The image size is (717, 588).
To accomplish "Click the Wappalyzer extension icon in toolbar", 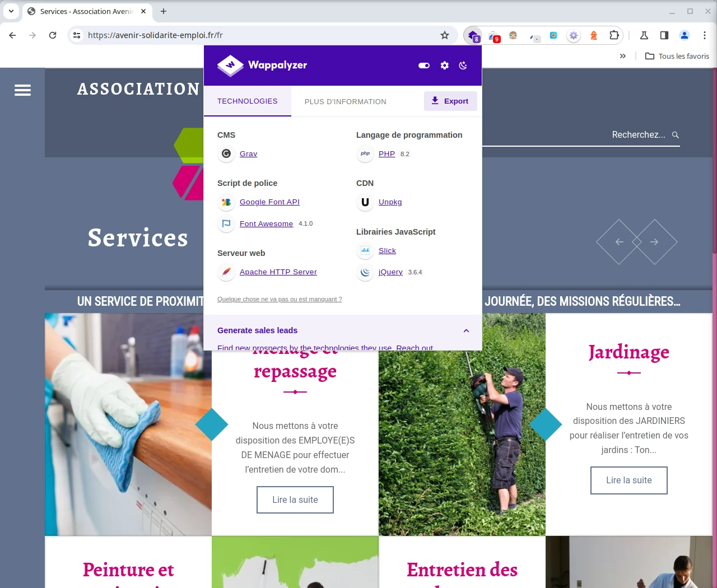I will coord(473,35).
